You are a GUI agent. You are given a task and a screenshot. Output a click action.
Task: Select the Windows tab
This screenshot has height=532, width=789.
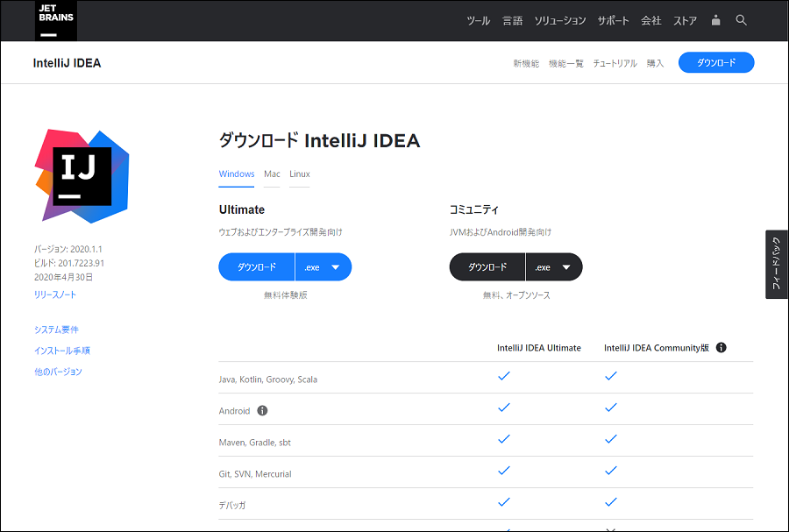[x=237, y=174]
